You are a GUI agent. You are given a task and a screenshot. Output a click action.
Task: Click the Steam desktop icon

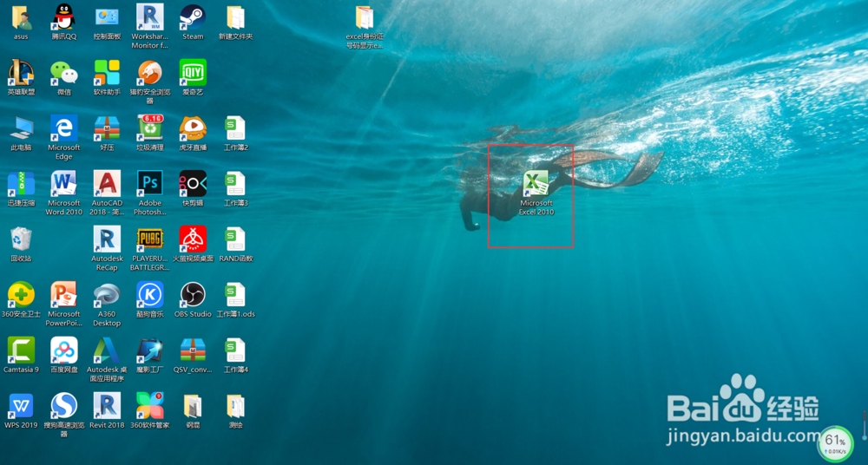[193, 22]
